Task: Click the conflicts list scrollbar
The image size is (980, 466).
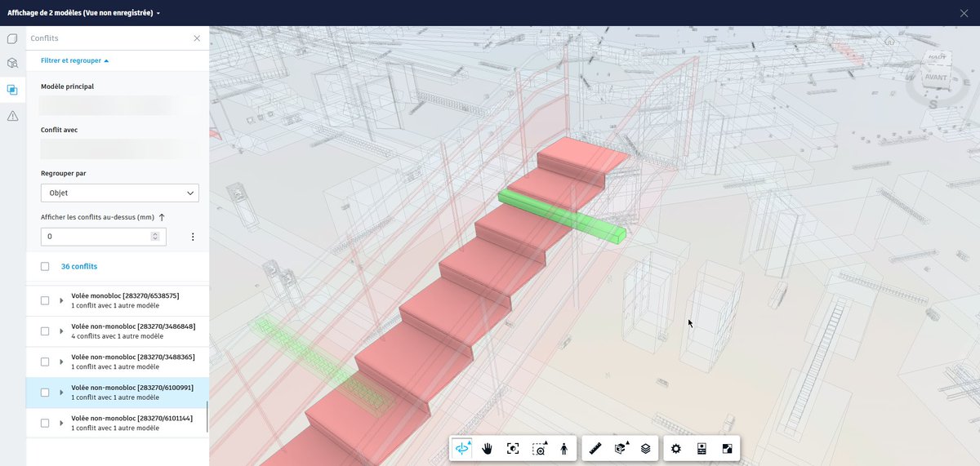Action: point(207,417)
